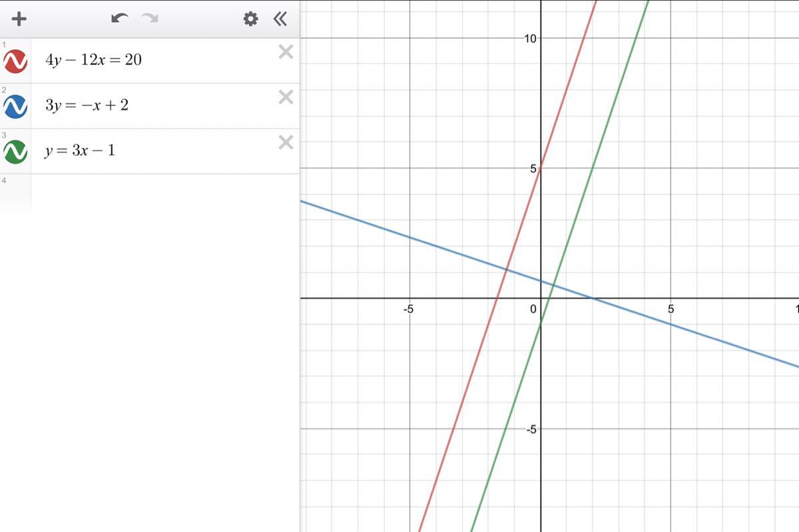Click y-axis label -5
This screenshot has height=532, width=799.
[x=531, y=429]
